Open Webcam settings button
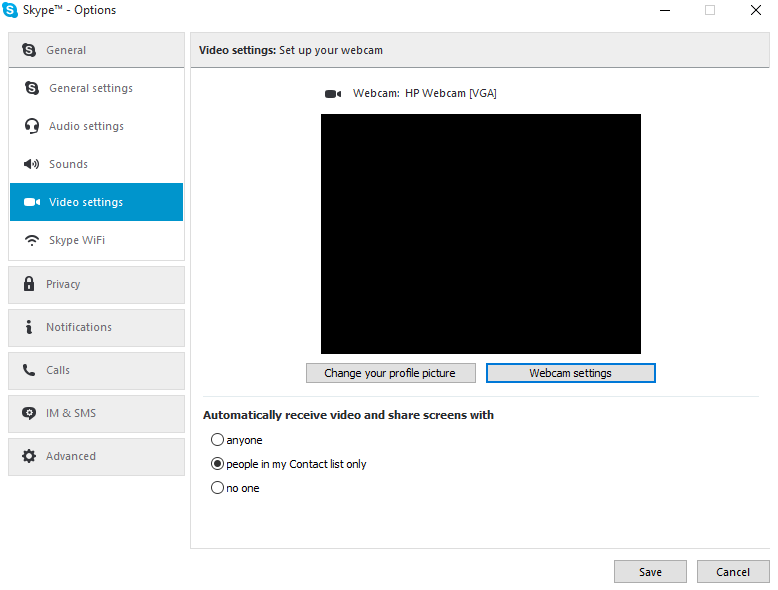778x590 pixels. pos(571,373)
